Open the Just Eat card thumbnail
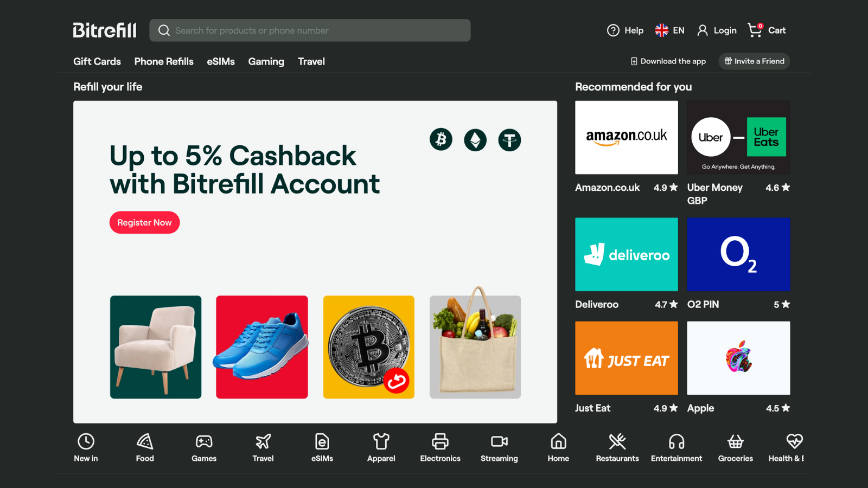The height and width of the screenshot is (488, 868). tap(627, 358)
